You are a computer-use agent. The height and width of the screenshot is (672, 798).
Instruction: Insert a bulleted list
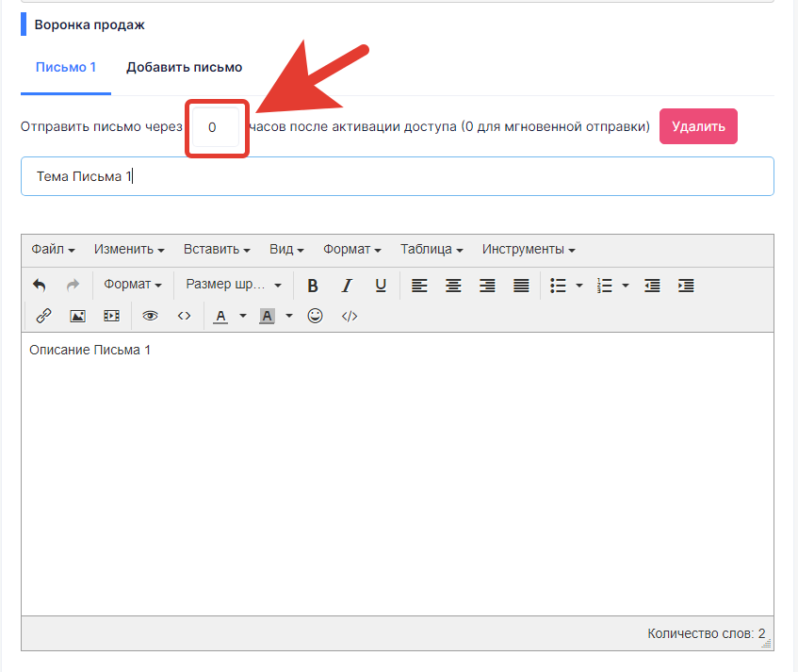point(559,286)
